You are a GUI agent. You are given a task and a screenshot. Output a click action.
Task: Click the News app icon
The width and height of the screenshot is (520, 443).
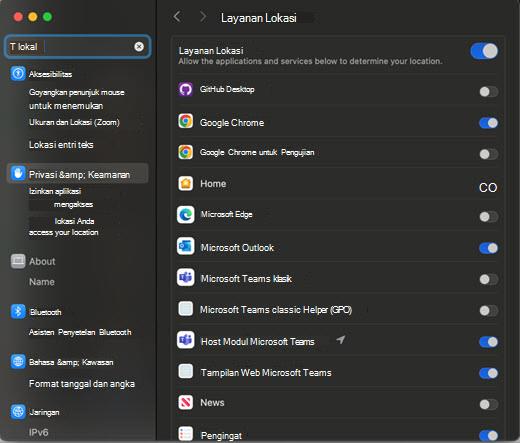[x=186, y=402]
